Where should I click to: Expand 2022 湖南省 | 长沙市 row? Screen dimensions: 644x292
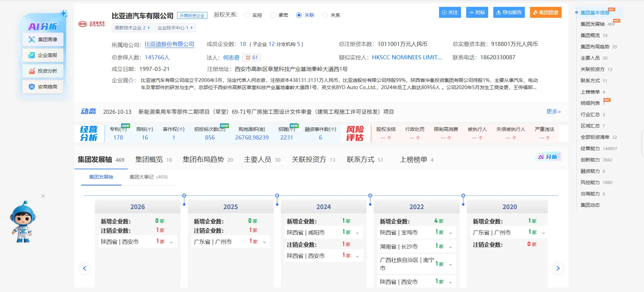416,246
